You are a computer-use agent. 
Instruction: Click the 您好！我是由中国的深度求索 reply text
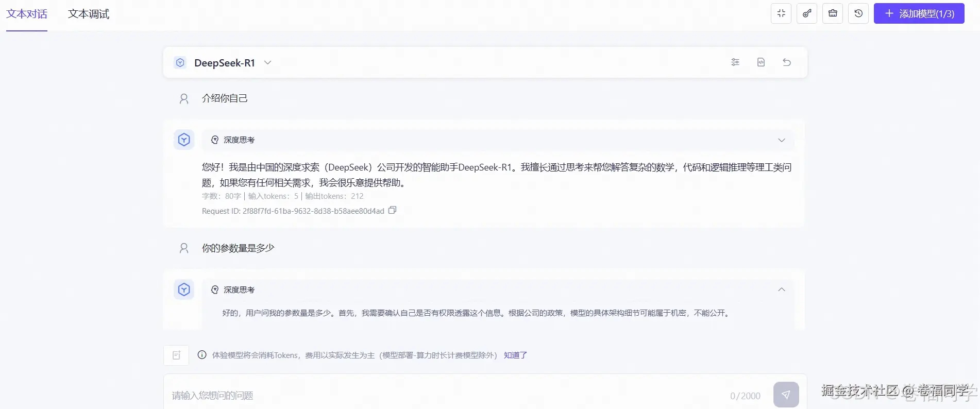coord(497,175)
